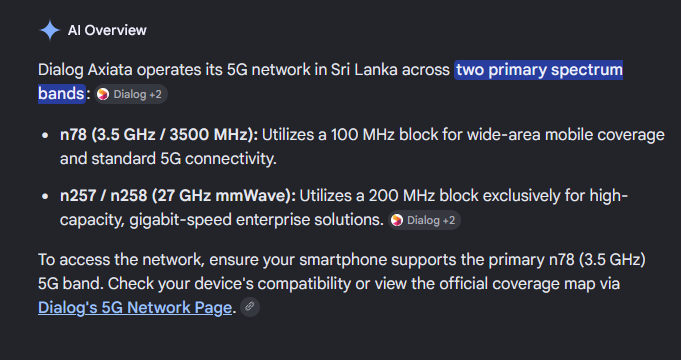The width and height of the screenshot is (681, 360).
Task: Open the Dialog +2 sources chip after 'bands:'
Action: 131,94
